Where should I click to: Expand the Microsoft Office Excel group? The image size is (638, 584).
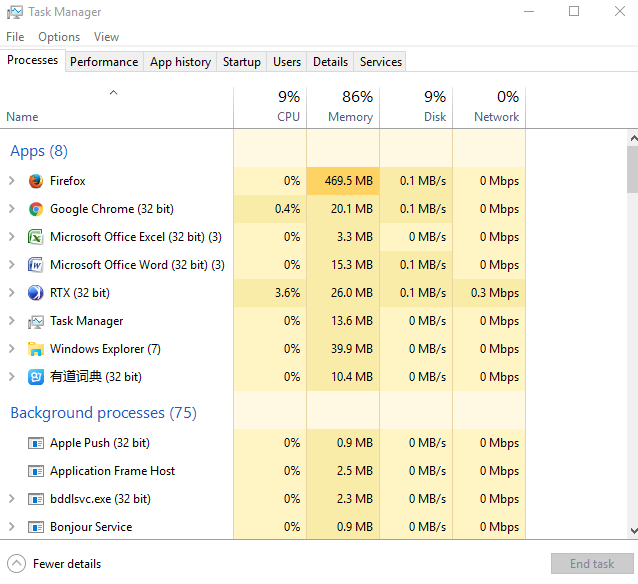pos(12,237)
